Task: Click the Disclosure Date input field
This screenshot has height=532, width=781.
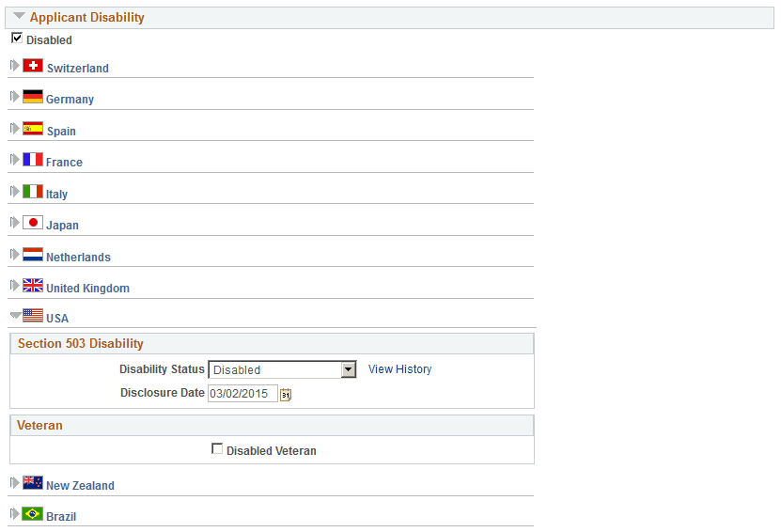Action: point(242,394)
